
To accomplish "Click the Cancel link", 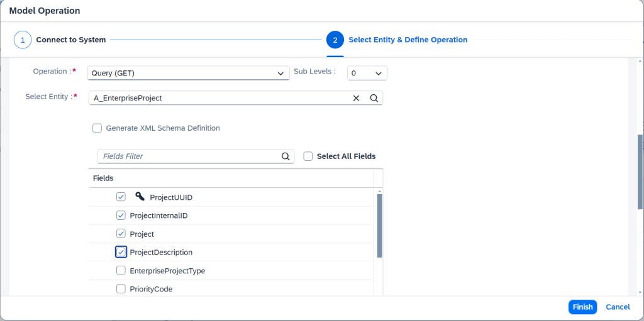I will click(x=618, y=307).
